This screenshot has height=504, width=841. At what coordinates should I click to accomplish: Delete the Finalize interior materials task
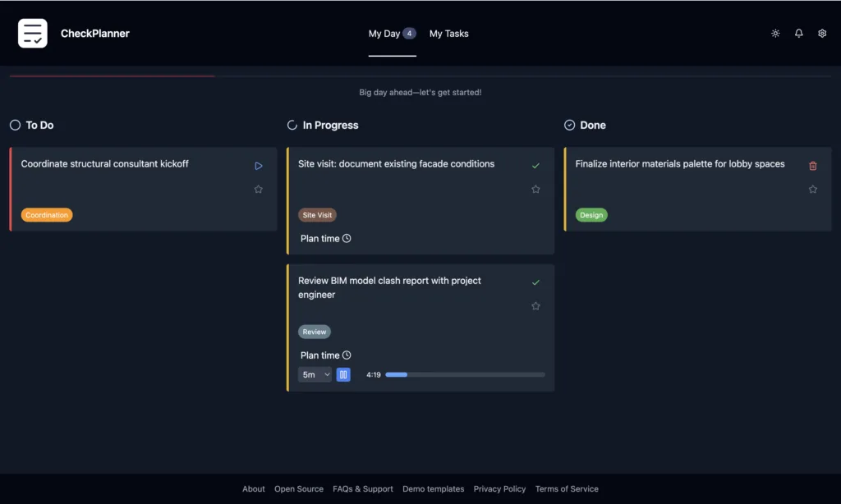pos(813,166)
